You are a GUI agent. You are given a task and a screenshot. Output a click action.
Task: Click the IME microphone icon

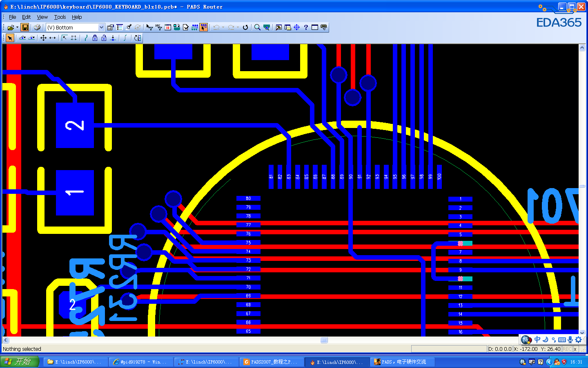(570, 339)
